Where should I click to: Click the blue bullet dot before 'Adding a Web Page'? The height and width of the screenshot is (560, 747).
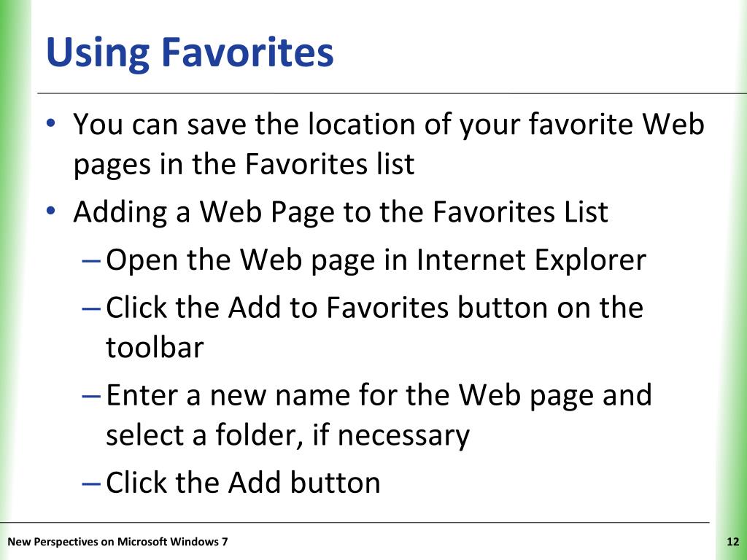[x=52, y=211]
